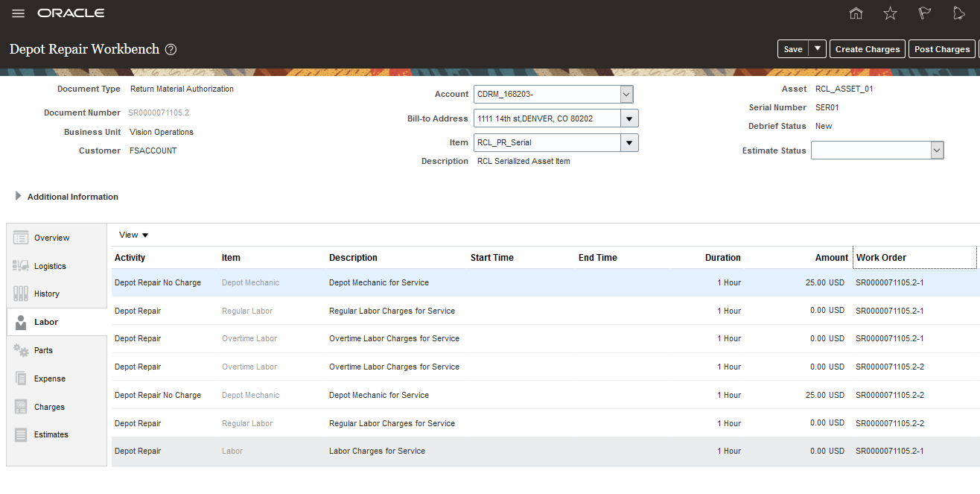This screenshot has height=494, width=980.
Task: Open the Watchlist flag icon
Action: tap(925, 13)
